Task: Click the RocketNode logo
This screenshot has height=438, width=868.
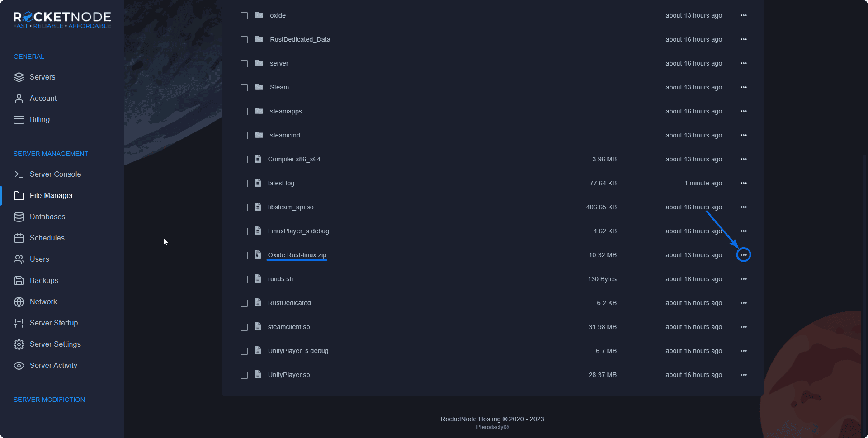Action: tap(62, 20)
